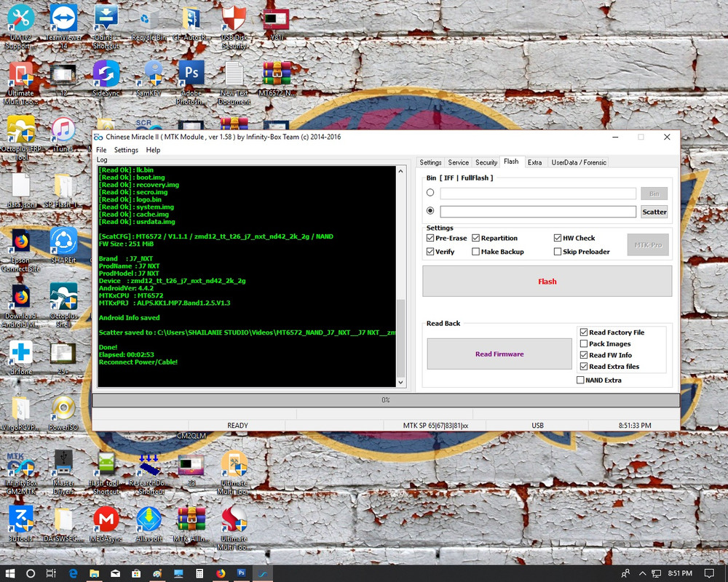Open the File menu
Viewport: 728px width, 582px height.
click(101, 150)
